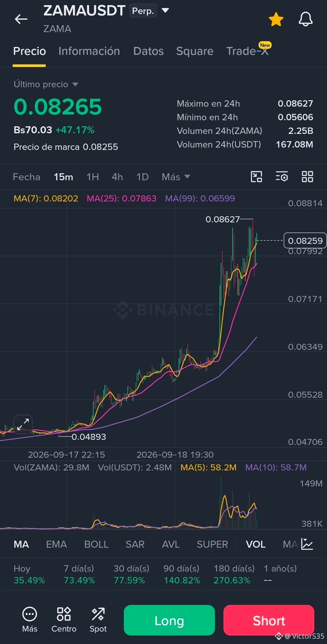Image resolution: width=327 pixels, height=644 pixels.
Task: Go to Spot trading icon
Action: (98, 620)
